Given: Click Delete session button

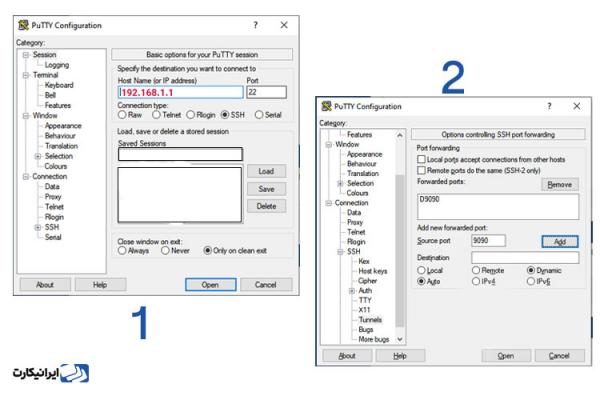Looking at the screenshot, I should [266, 206].
